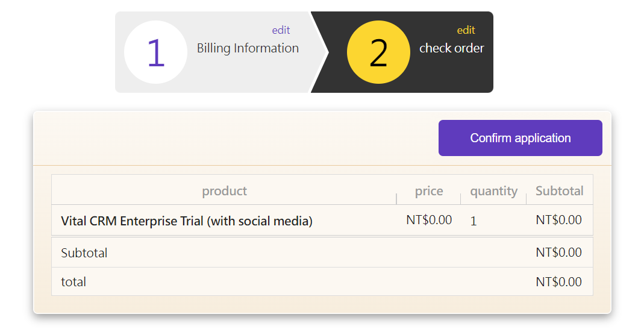Click the step 1 number circle

click(155, 52)
